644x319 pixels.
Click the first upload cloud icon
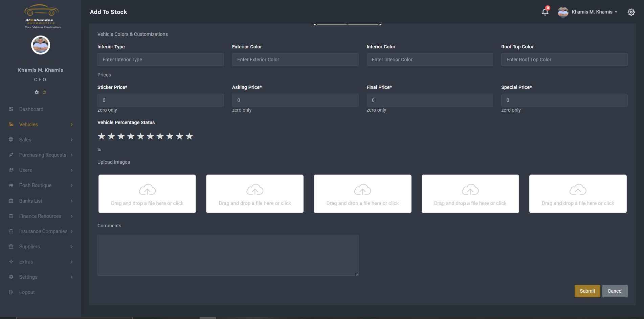tap(147, 190)
